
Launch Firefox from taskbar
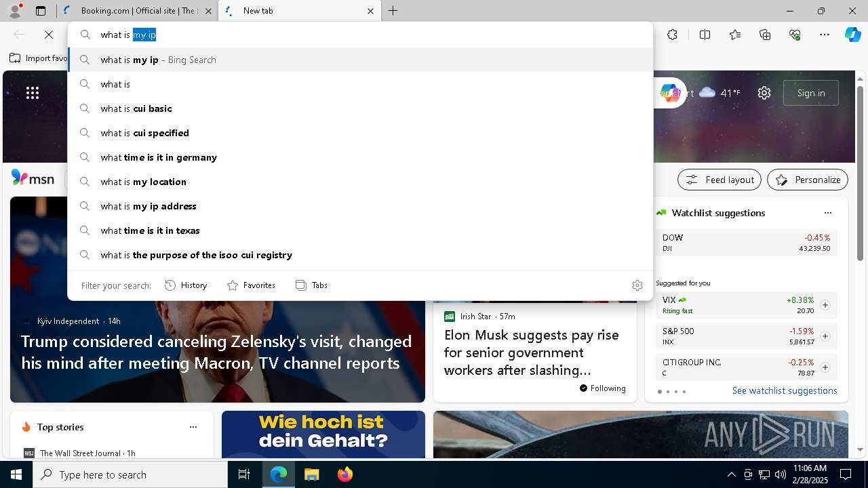(344, 474)
